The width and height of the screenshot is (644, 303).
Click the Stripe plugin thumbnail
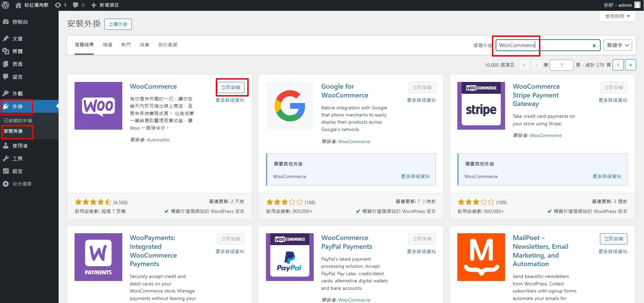pos(481,106)
